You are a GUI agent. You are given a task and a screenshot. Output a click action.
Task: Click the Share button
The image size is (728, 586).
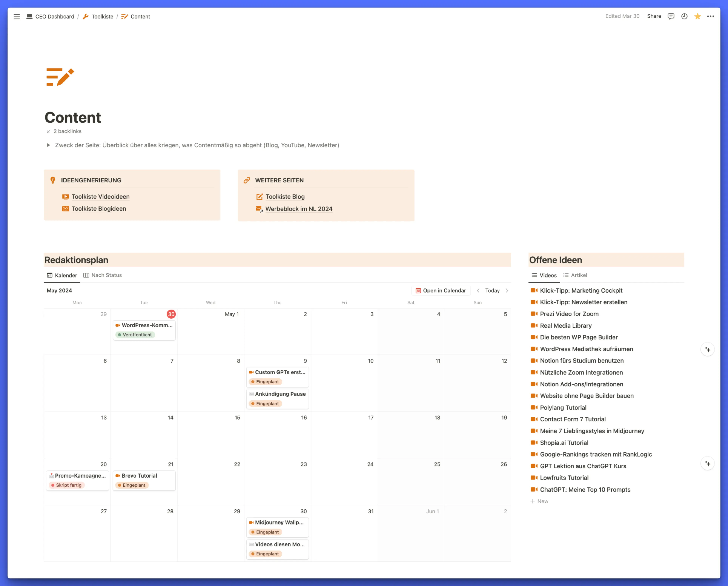[654, 16]
